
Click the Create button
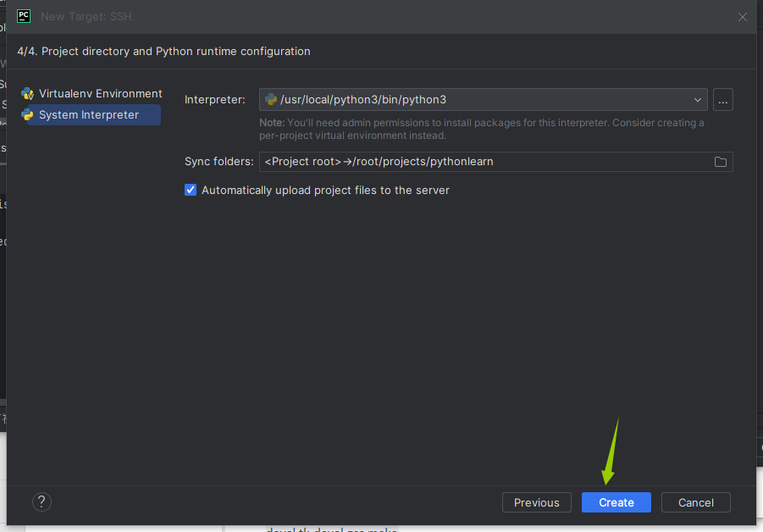pyautogui.click(x=616, y=502)
